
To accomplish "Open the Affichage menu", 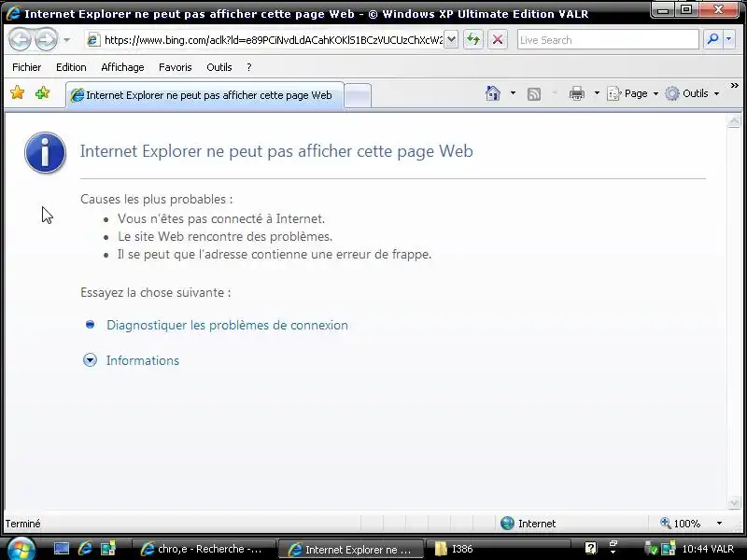I will point(122,67).
